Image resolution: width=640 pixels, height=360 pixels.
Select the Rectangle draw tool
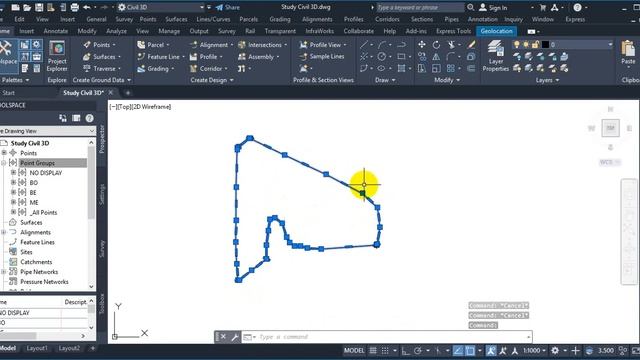click(x=402, y=57)
